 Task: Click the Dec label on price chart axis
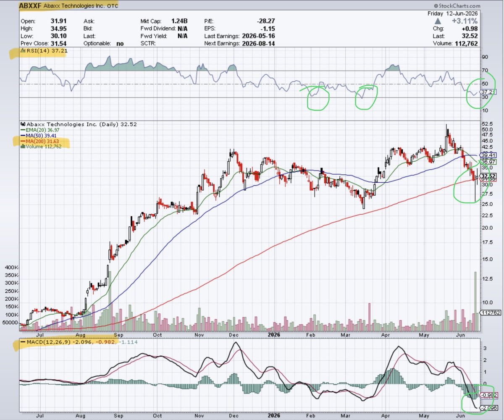tap(235, 335)
